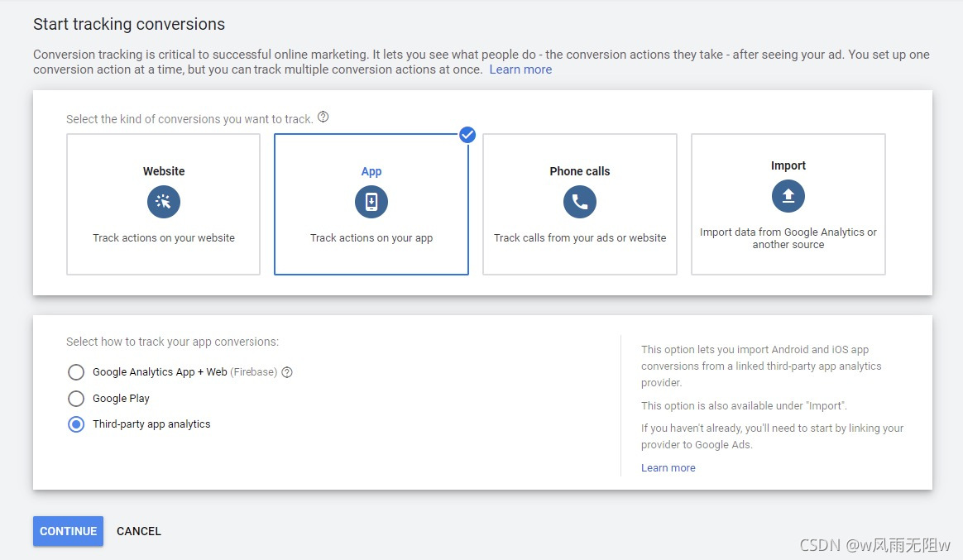Click 'Track actions on your website' text
This screenshot has width=963, height=560.
coord(164,237)
